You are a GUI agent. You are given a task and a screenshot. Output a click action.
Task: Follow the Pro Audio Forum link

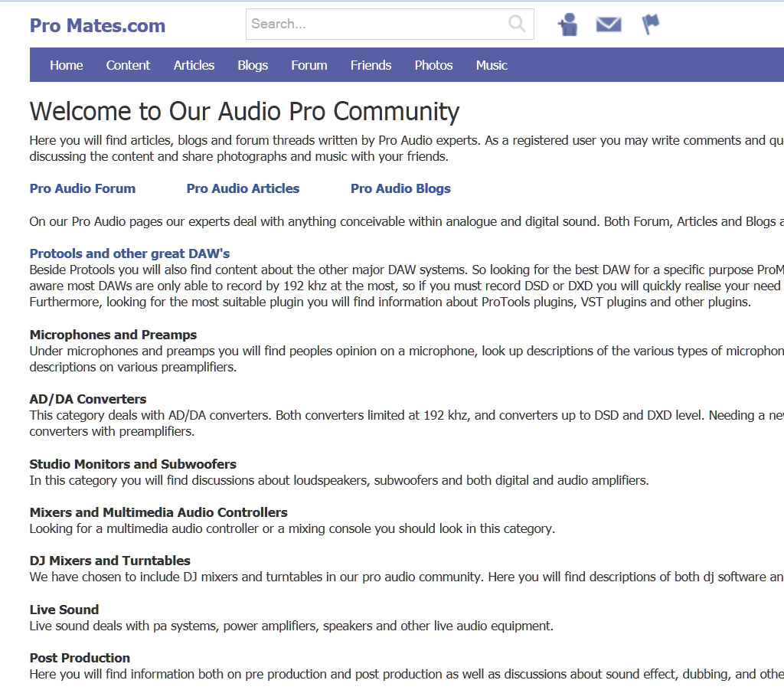[x=83, y=188]
